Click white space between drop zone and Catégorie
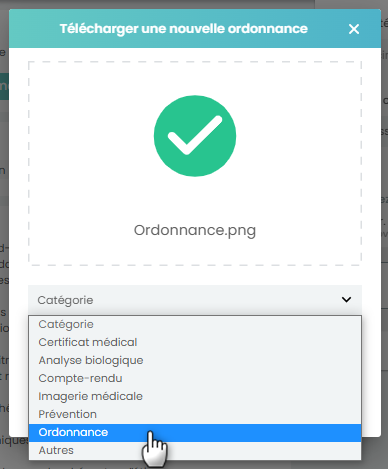Image resolution: width=388 pixels, height=469 pixels. [195, 275]
